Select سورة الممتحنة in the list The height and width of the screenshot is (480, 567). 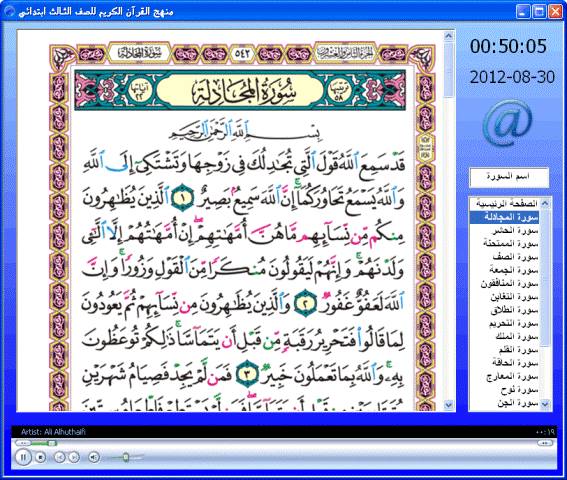[x=504, y=243]
